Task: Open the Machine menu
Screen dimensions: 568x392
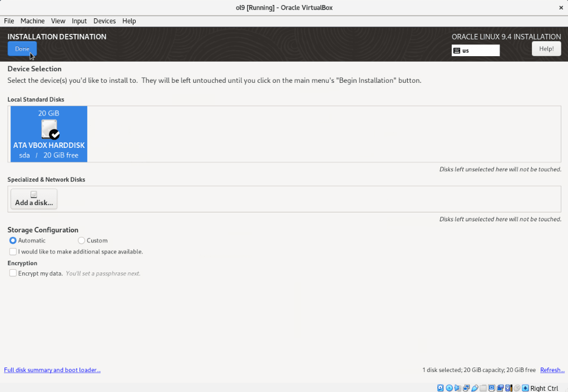Action: pyautogui.click(x=33, y=21)
